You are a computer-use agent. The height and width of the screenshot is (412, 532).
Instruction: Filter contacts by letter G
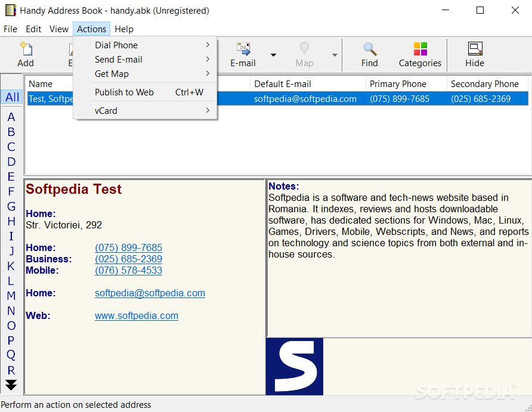click(11, 206)
